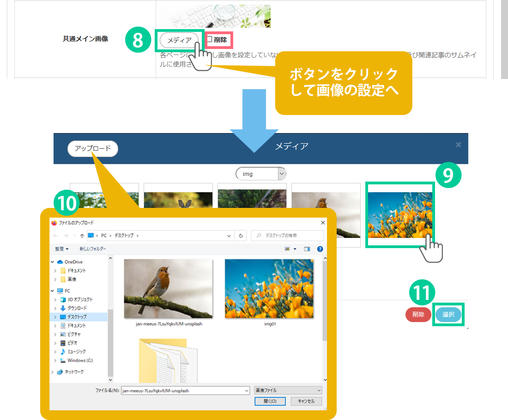Click the view mode icon in the file dialog
The image size is (508, 420).
[x=288, y=249]
